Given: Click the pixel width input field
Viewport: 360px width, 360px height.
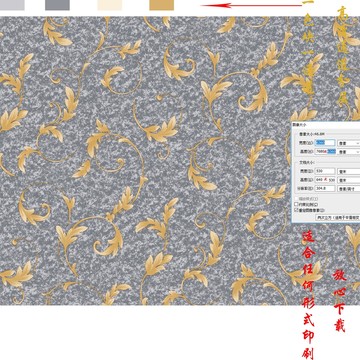Looking at the screenshot, I should tap(325, 143).
